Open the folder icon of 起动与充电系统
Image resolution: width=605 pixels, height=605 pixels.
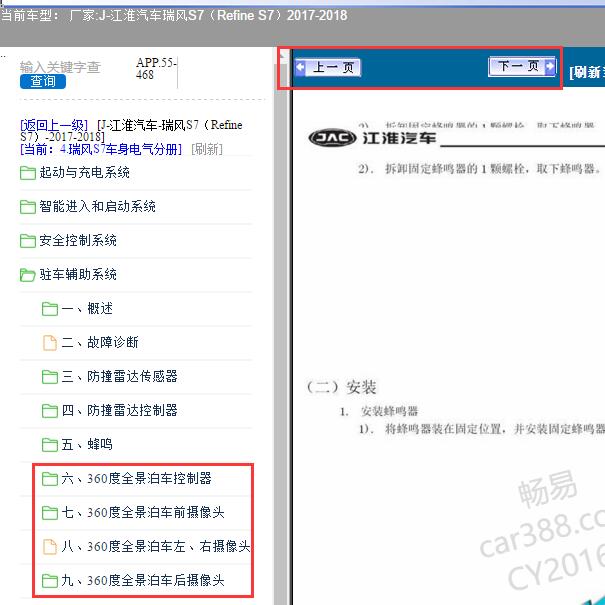pos(28,173)
